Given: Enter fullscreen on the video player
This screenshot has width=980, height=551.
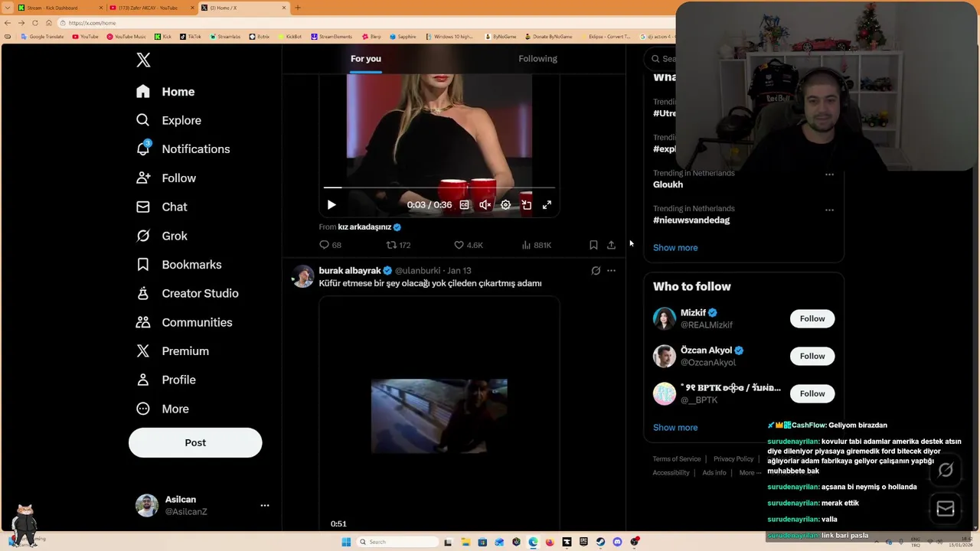Looking at the screenshot, I should (547, 205).
